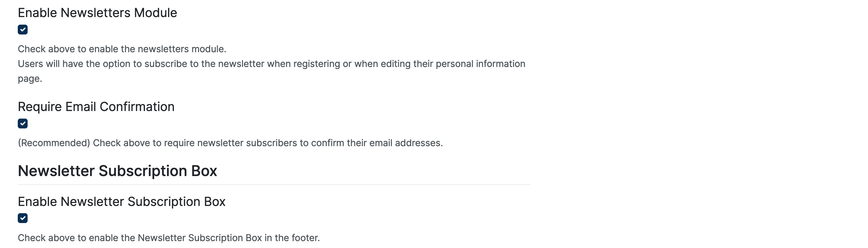Viewport: 868px width, 248px height.
Task: Click the "(Recommended)" word in the help text
Action: pos(54,143)
